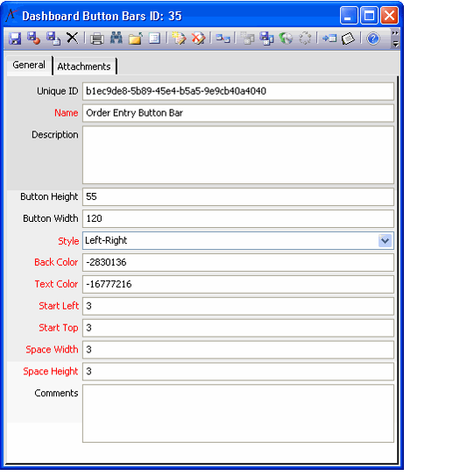460x476 pixels.
Task: Click inside the Comments text area
Action: point(238,414)
